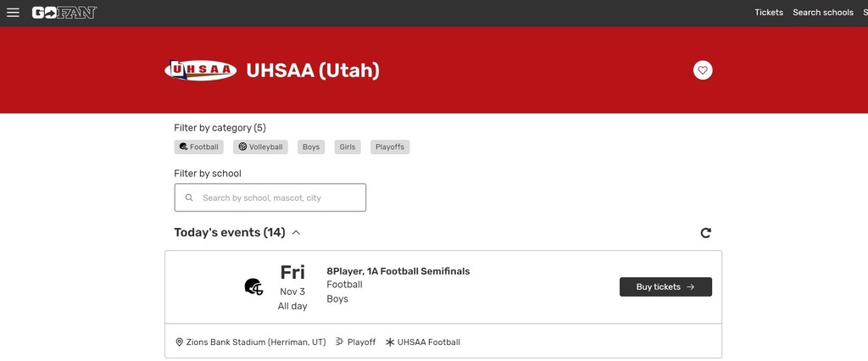The height and width of the screenshot is (361, 868).
Task: Click the UHSAA Football asterisk icon
Action: [390, 342]
